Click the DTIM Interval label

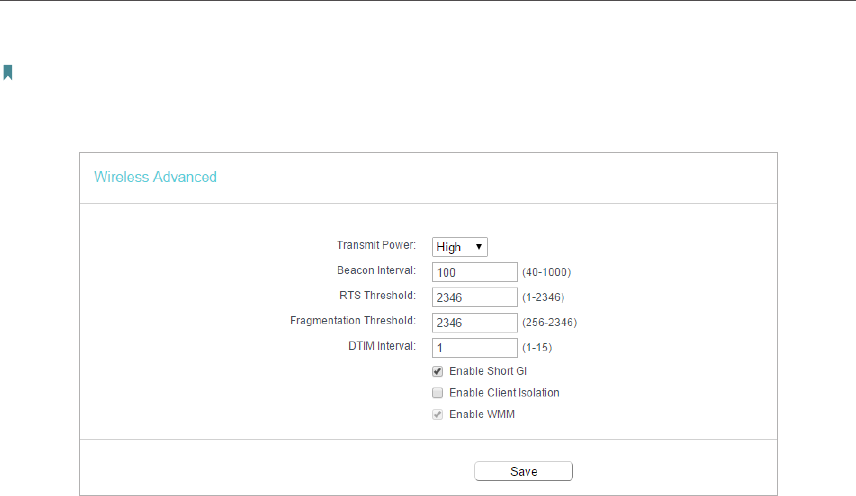coord(382,346)
